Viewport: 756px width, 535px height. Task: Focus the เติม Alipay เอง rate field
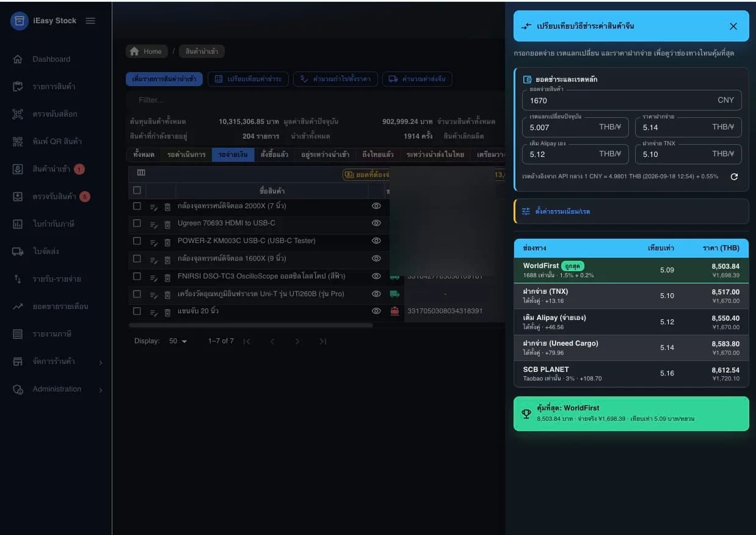click(575, 155)
